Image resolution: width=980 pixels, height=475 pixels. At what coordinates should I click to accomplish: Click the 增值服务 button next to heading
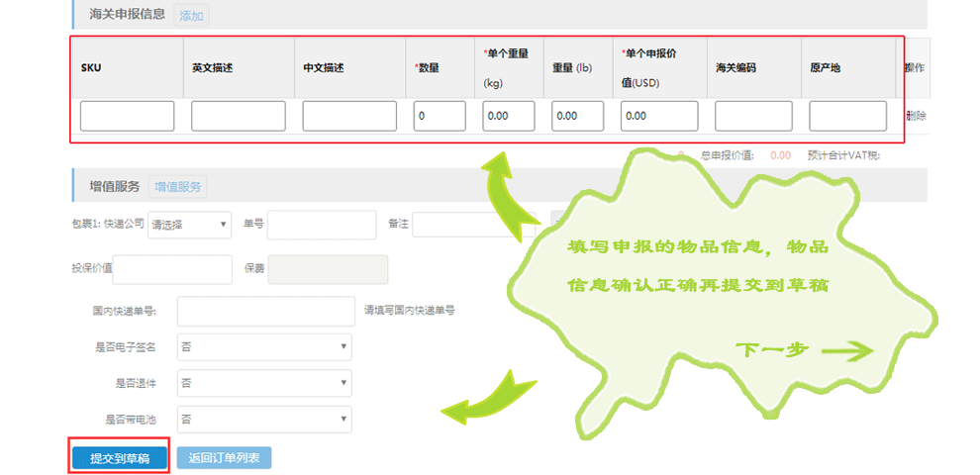click(x=178, y=186)
